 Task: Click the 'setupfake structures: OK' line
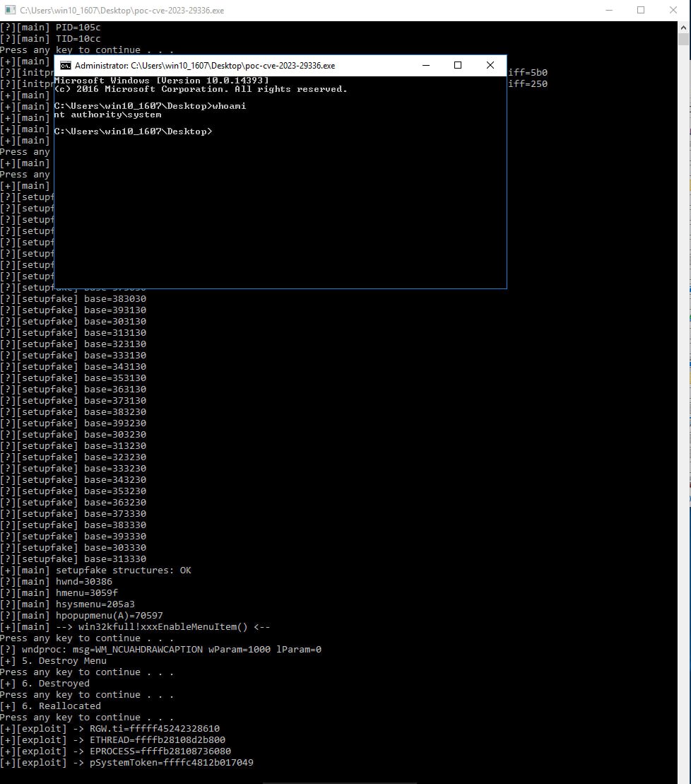pos(95,571)
